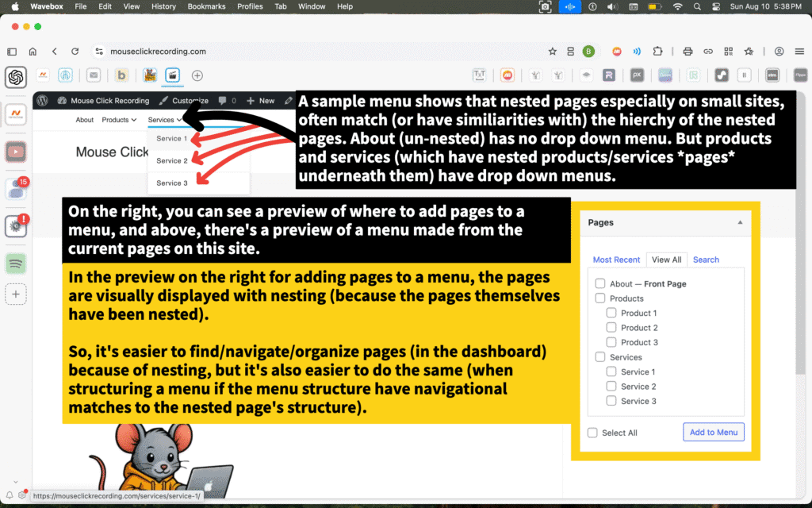Click the reload page icon
The height and width of the screenshot is (508, 812).
(x=75, y=52)
